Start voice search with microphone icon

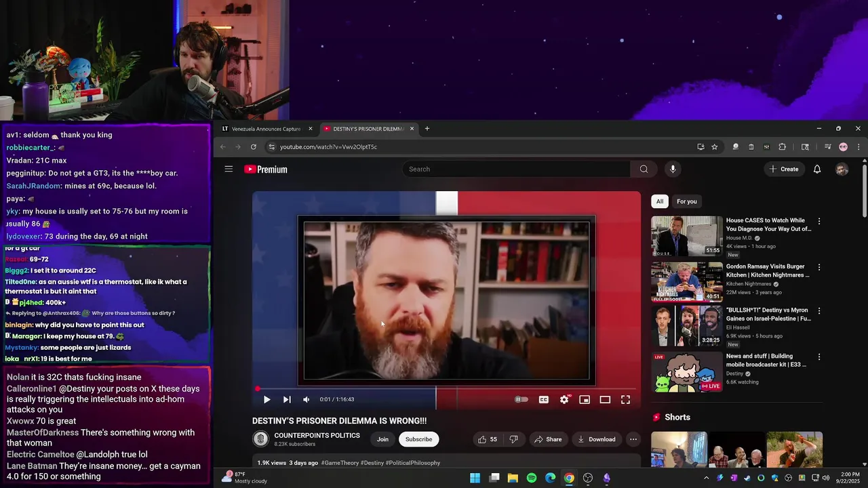673,169
